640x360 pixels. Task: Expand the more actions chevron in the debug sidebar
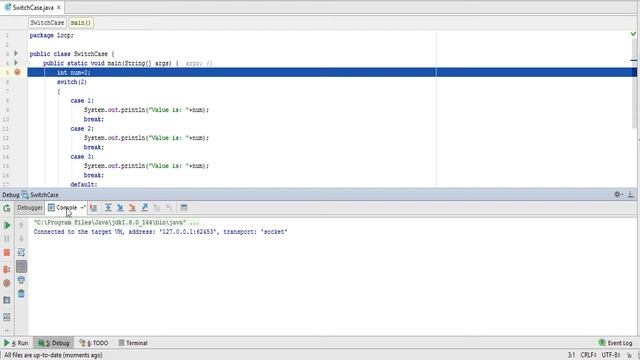pyautogui.click(x=7, y=331)
